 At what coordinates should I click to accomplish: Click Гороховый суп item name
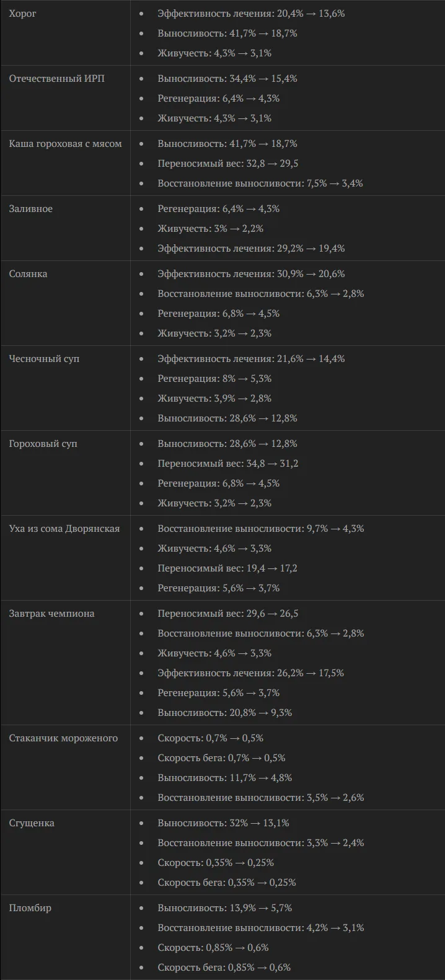point(43,444)
